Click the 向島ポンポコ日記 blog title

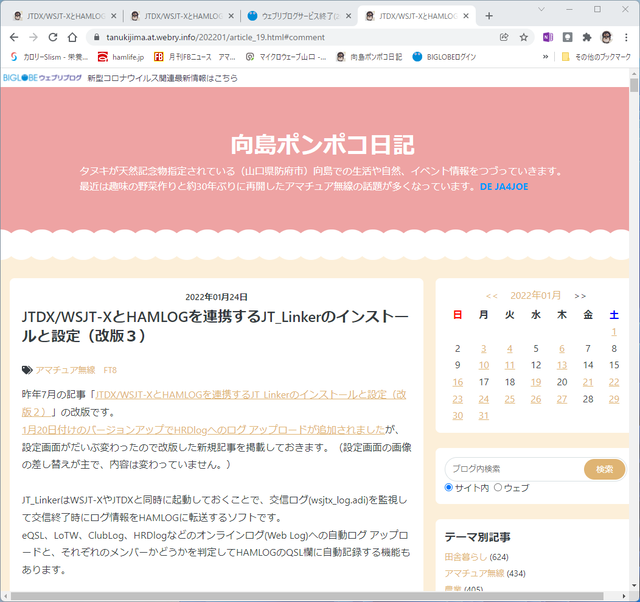322,144
